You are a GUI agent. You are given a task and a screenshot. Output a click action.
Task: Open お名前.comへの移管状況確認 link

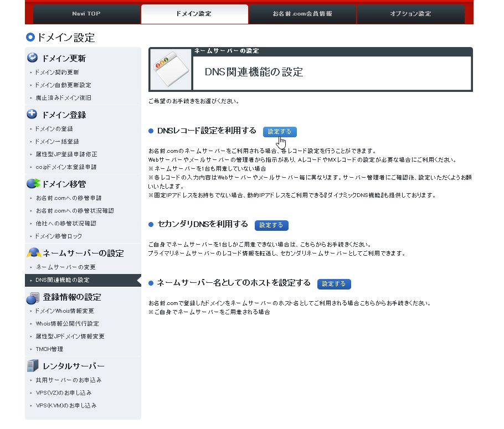click(x=75, y=211)
